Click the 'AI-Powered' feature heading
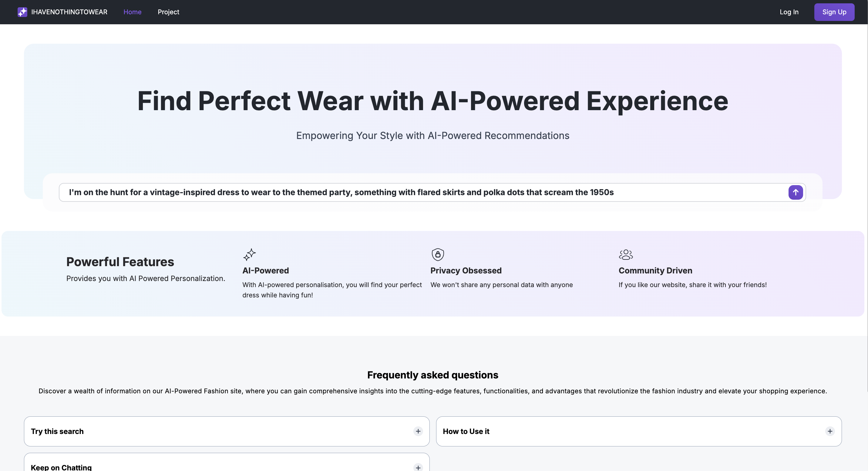Screen dimensions: 868x471 [265, 271]
